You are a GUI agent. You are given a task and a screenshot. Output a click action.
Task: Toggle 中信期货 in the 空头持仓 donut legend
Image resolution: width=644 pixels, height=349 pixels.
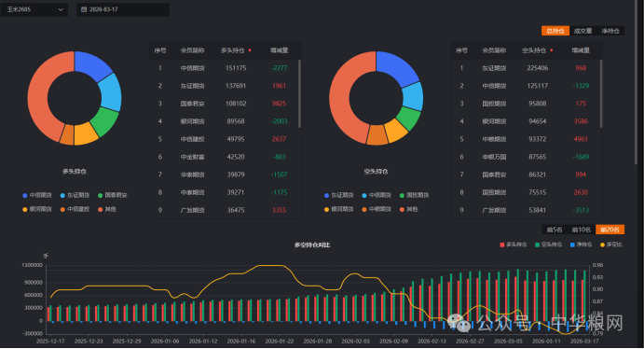point(377,195)
